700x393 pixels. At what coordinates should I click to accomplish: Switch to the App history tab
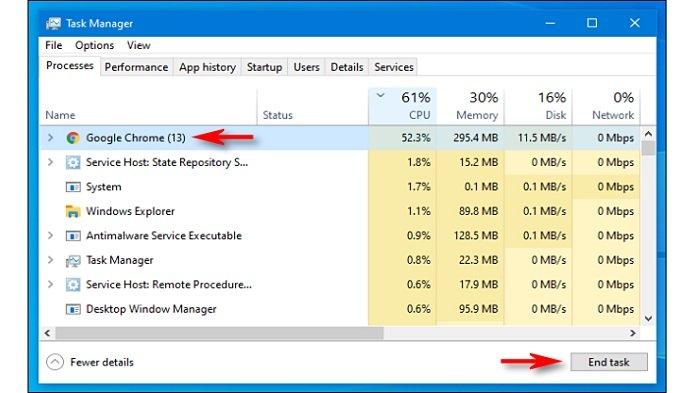(x=207, y=67)
